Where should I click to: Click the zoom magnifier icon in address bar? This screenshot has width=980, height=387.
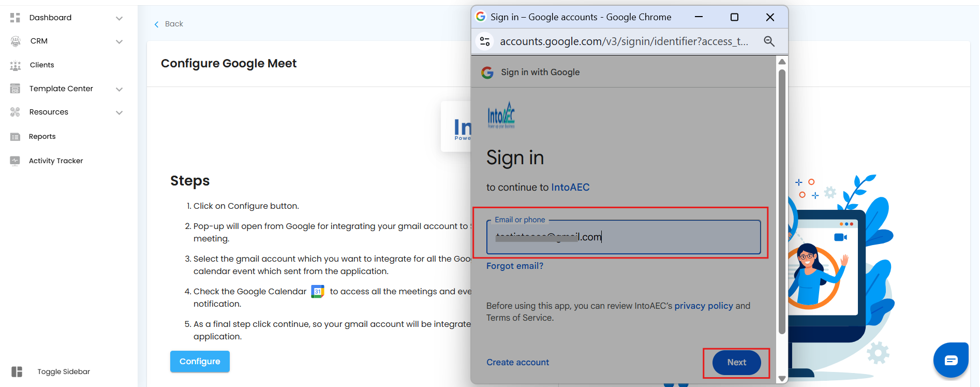click(769, 41)
